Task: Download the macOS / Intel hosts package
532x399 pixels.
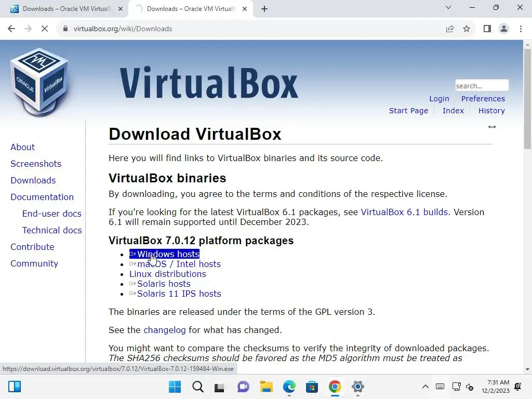Action: click(x=175, y=264)
